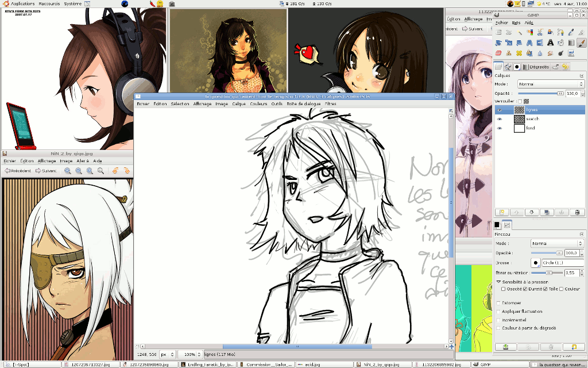Adjust the Calques layer Opacité slider
The width and height of the screenshot is (588, 368).
click(541, 93)
